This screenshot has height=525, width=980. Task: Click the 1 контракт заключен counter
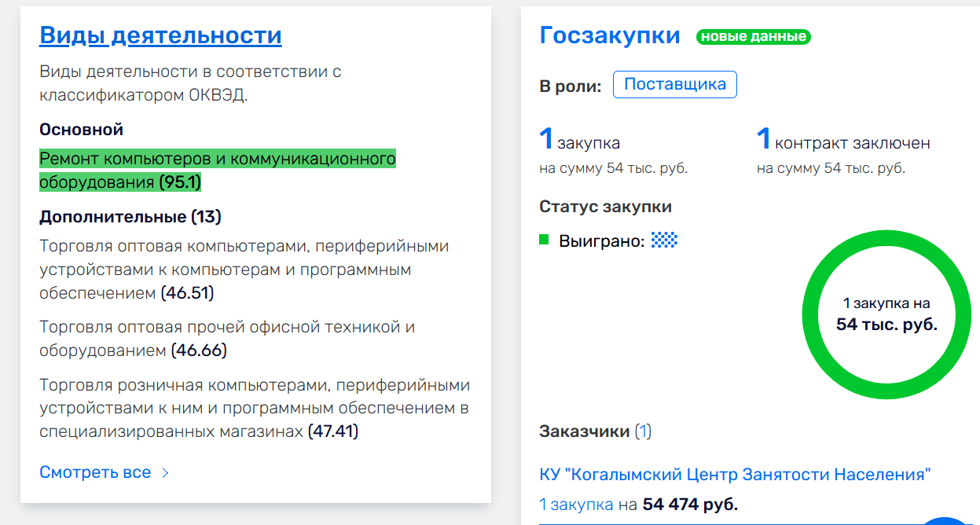[843, 141]
